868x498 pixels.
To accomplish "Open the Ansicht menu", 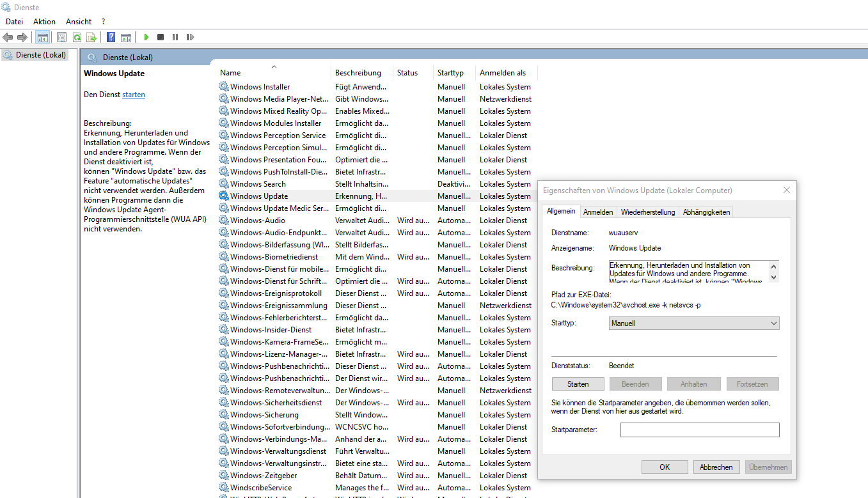I will point(79,22).
